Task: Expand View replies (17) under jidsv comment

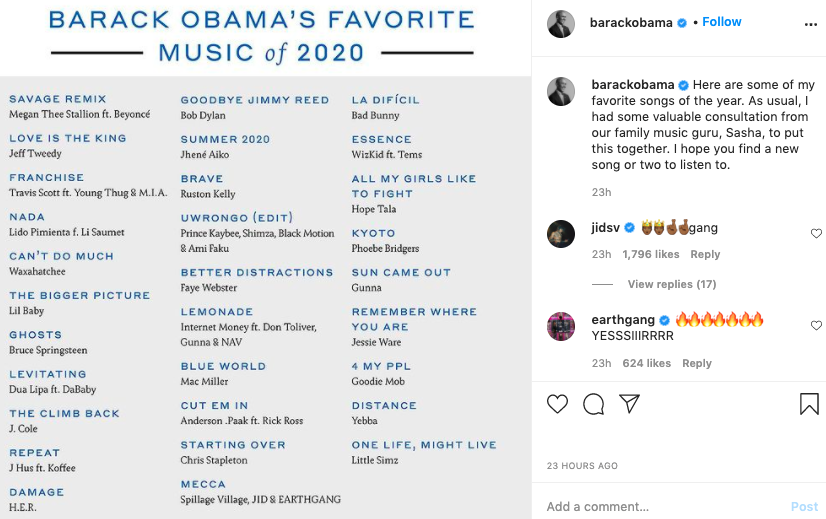Action: [x=672, y=284]
